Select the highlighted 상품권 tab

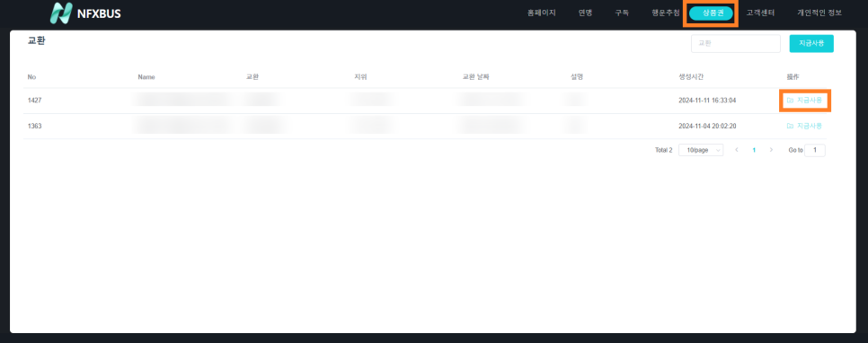coord(712,13)
